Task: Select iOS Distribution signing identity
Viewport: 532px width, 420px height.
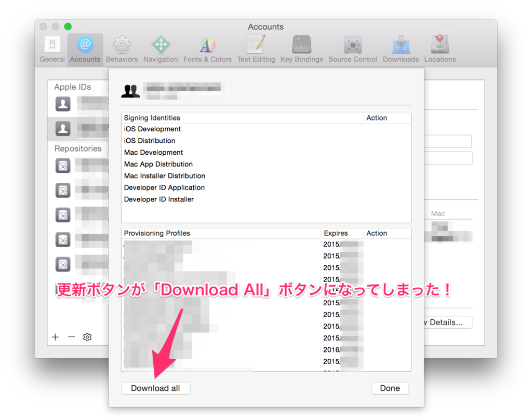Action: click(266, 141)
